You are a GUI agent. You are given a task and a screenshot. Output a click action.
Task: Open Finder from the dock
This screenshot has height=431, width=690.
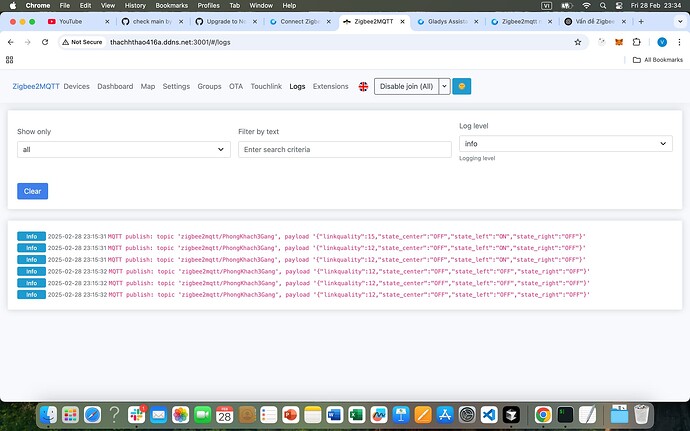49,414
